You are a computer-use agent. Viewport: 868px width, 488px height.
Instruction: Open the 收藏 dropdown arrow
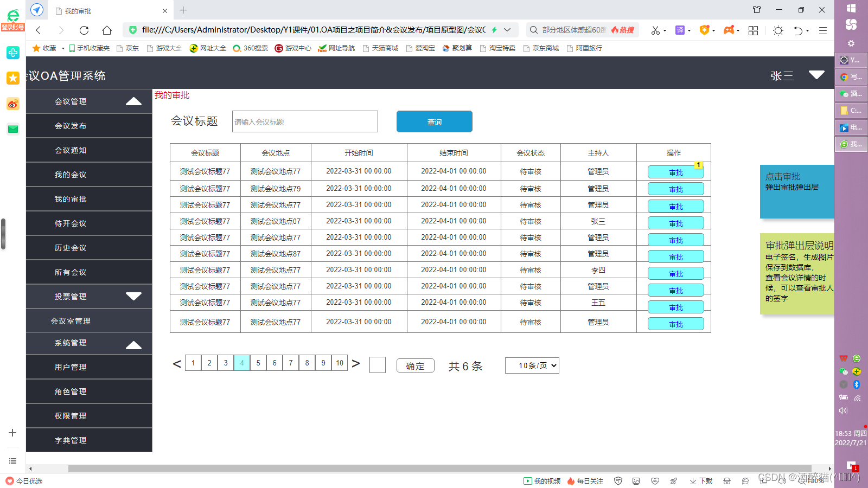[63, 48]
